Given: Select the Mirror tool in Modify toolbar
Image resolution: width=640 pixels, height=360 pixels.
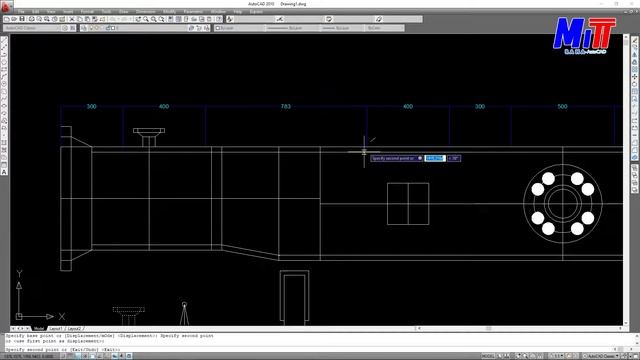Looking at the screenshot, I should tap(635, 55).
